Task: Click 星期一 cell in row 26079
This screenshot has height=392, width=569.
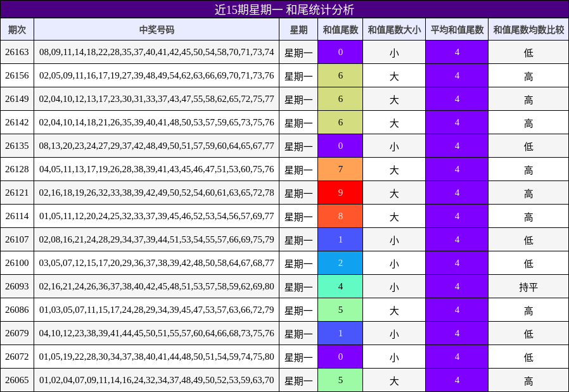Action: point(298,333)
